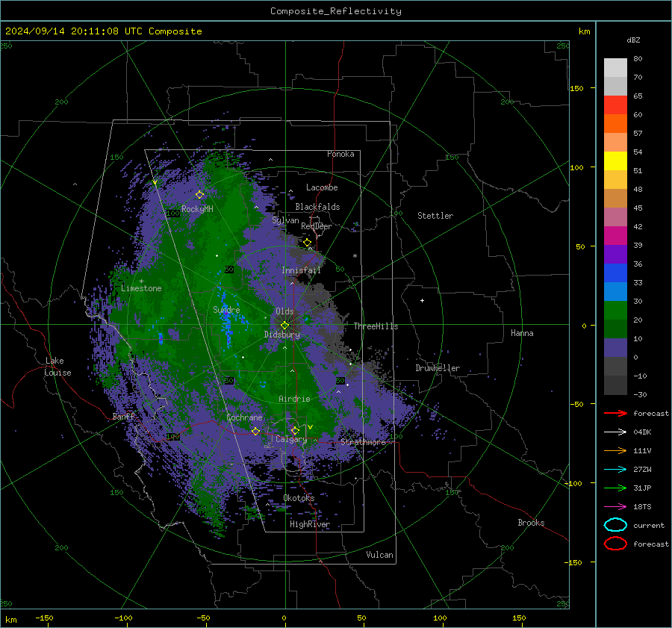Select the yellow 54 dBZ color swatch
This screenshot has width=672, height=628.
[615, 161]
